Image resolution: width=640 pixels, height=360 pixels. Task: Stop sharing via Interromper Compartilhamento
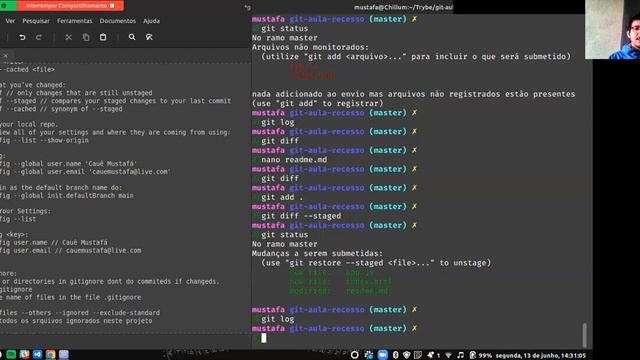point(70,6)
